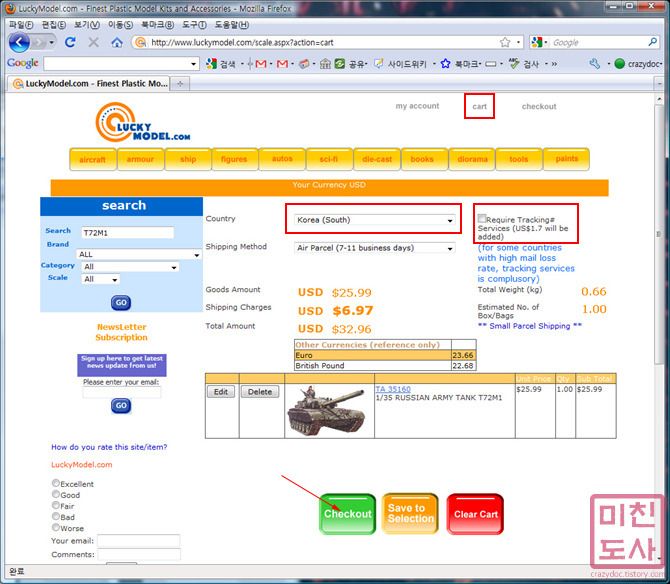
Task: Select the Good rating option
Action: [56, 494]
